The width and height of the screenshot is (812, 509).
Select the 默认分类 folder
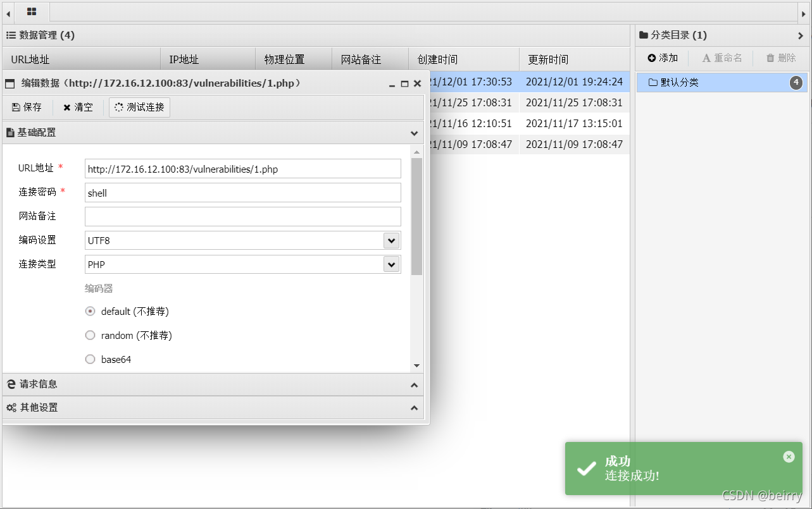[x=721, y=82]
